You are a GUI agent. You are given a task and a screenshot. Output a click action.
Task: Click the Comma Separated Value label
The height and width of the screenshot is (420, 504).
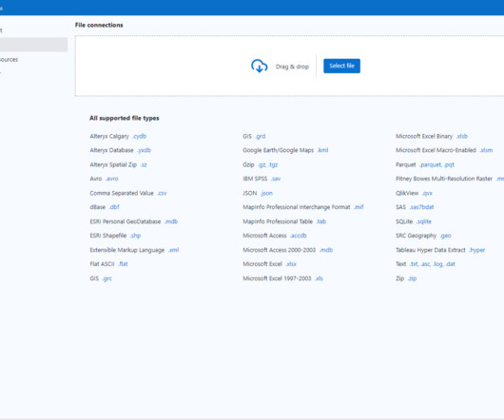[122, 193]
